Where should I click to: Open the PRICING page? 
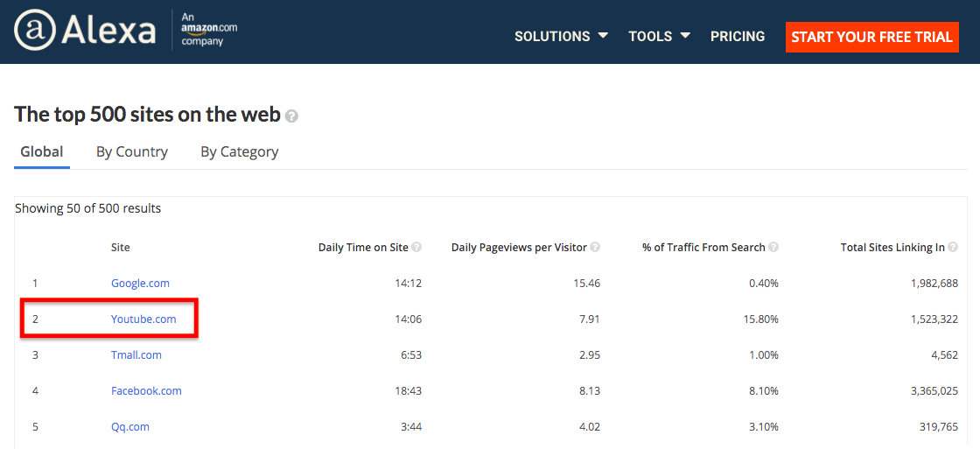pyautogui.click(x=738, y=36)
